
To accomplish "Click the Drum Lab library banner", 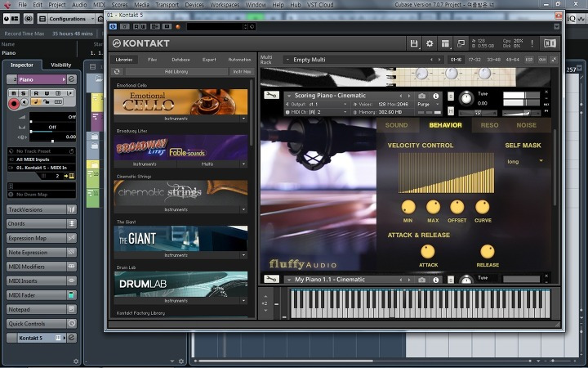I will 180,285.
